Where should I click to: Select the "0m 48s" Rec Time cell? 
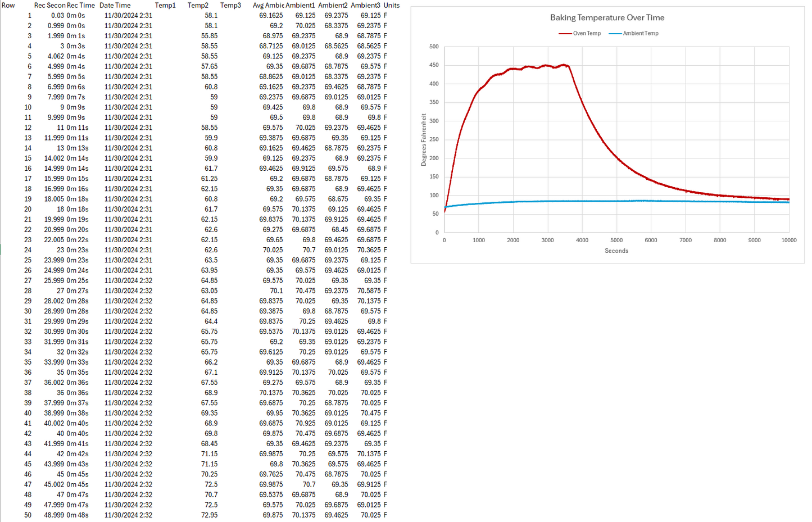[x=78, y=515]
